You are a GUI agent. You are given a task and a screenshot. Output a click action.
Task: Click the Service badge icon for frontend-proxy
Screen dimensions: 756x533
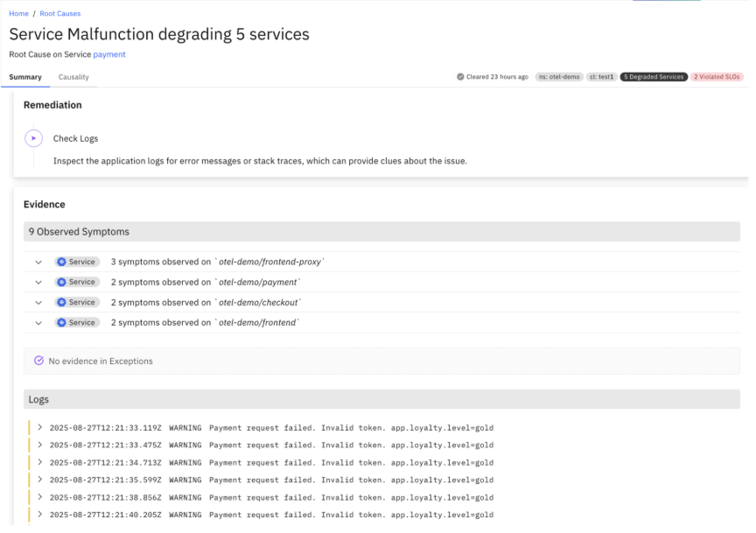(x=61, y=262)
